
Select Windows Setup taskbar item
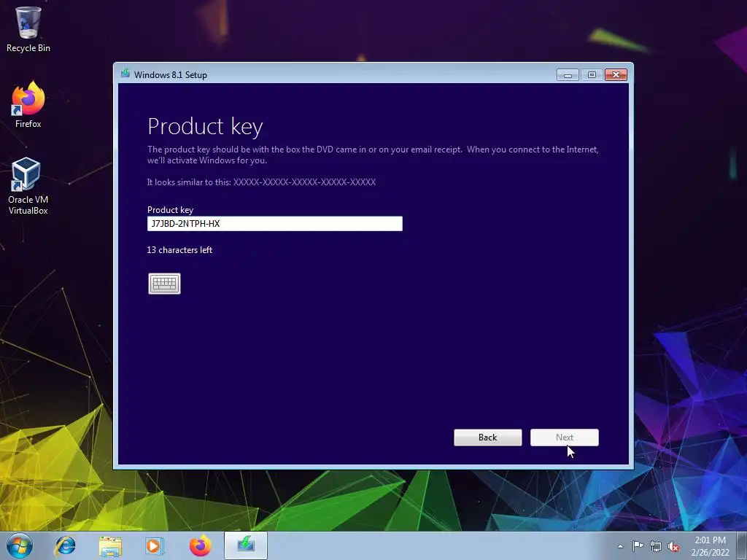tap(246, 545)
